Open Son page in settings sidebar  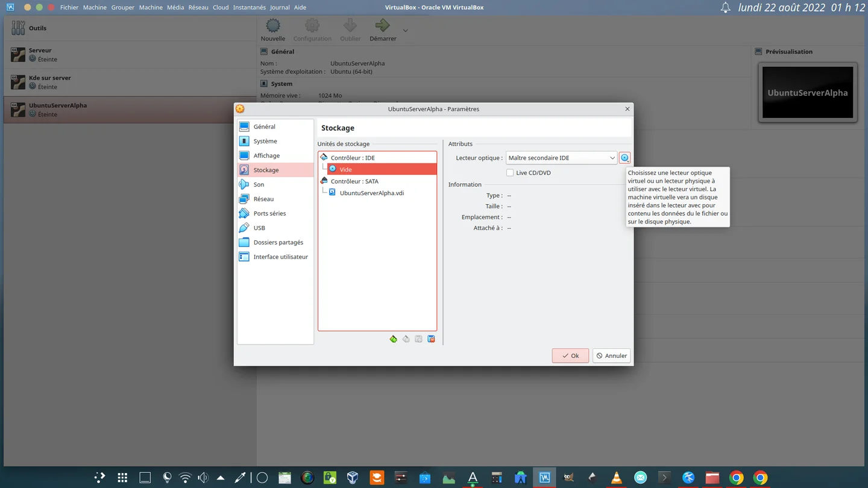tap(275, 184)
